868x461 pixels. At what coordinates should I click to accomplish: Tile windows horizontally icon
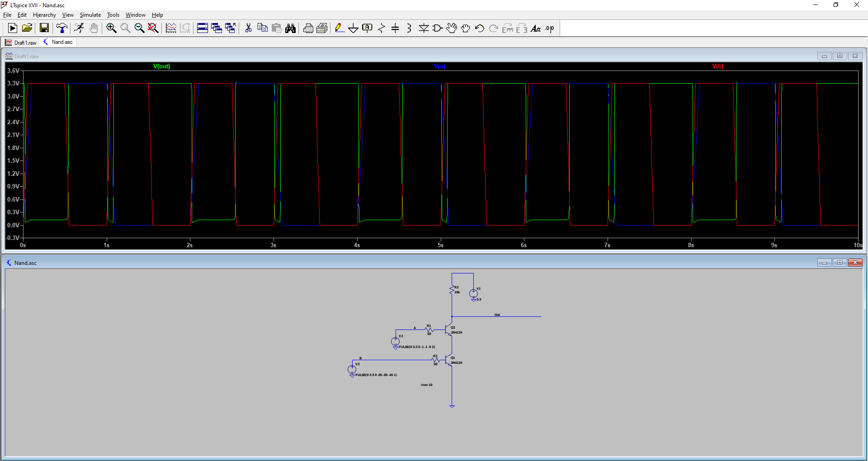(x=203, y=28)
